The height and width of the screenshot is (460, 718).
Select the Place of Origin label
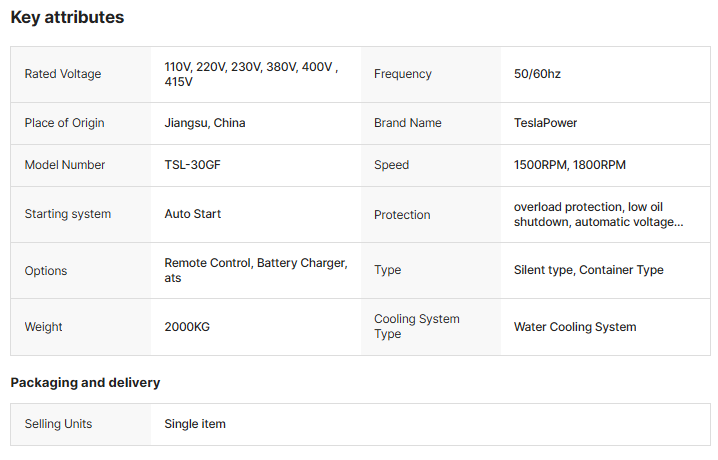[x=65, y=123]
